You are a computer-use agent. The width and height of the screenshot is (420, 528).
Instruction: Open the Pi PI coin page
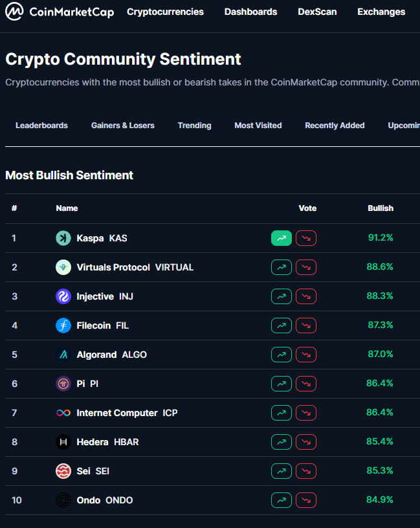pyautogui.click(x=87, y=384)
